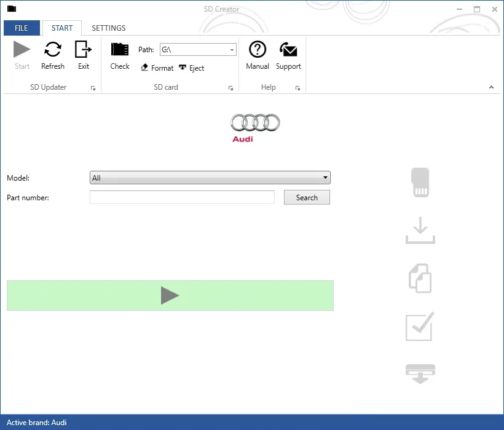Viewport: 504px width, 430px height.
Task: Switch to the SETTINGS tab
Action: coord(109,28)
